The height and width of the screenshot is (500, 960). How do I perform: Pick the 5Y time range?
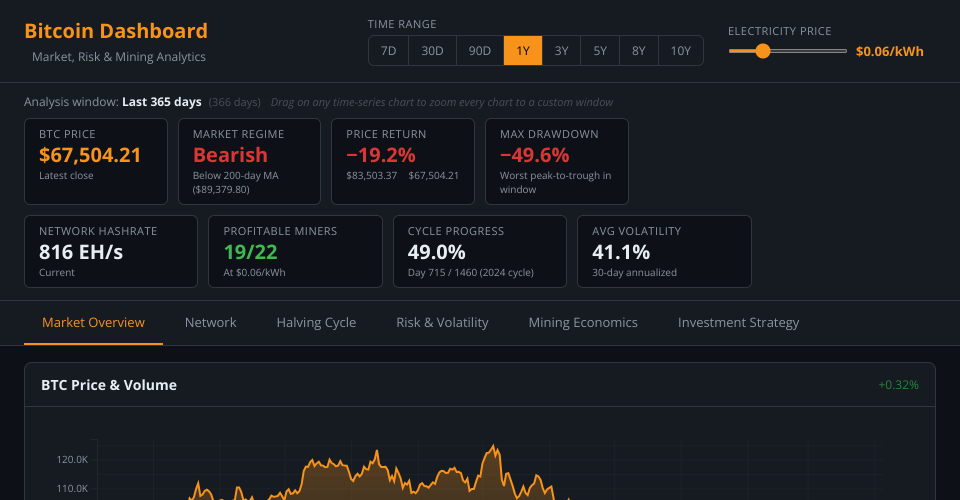point(600,51)
